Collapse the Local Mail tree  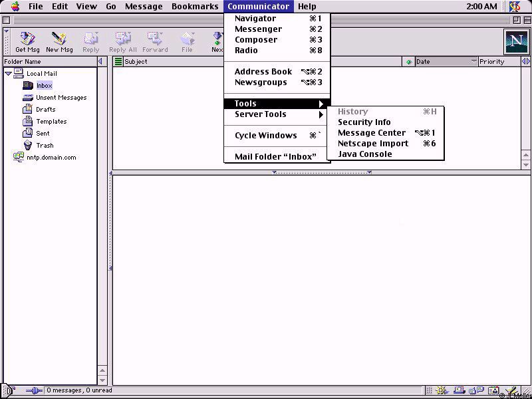click(8, 74)
